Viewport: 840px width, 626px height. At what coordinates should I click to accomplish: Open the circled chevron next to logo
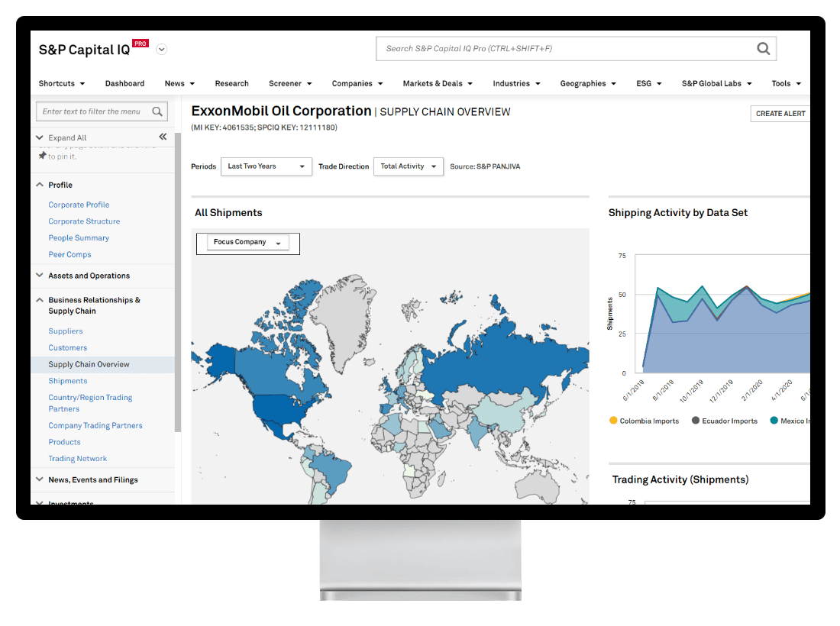click(x=161, y=50)
